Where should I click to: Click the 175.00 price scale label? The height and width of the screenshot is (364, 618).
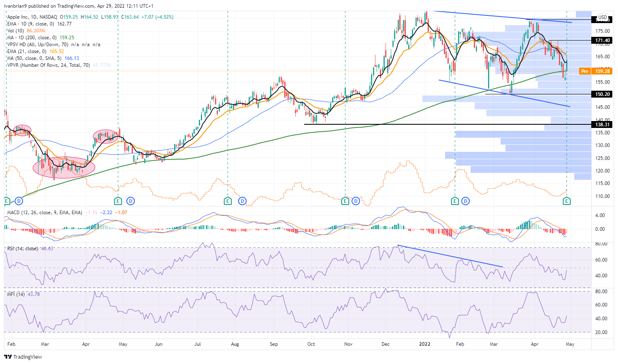click(603, 31)
